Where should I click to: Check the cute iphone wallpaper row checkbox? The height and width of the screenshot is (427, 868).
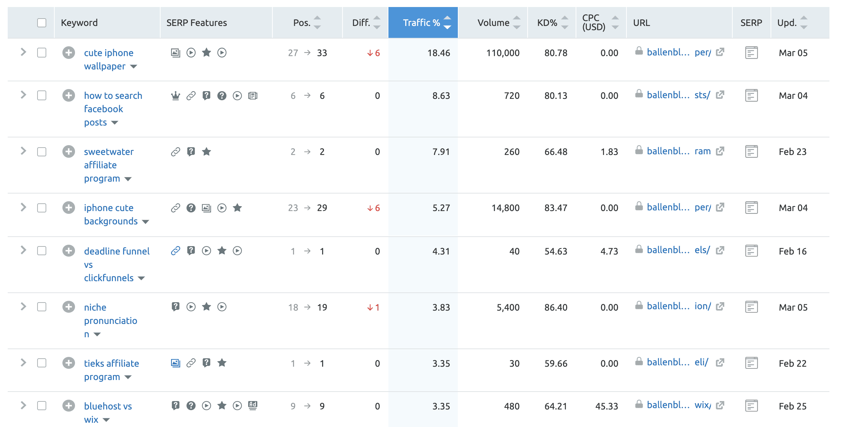tap(42, 53)
